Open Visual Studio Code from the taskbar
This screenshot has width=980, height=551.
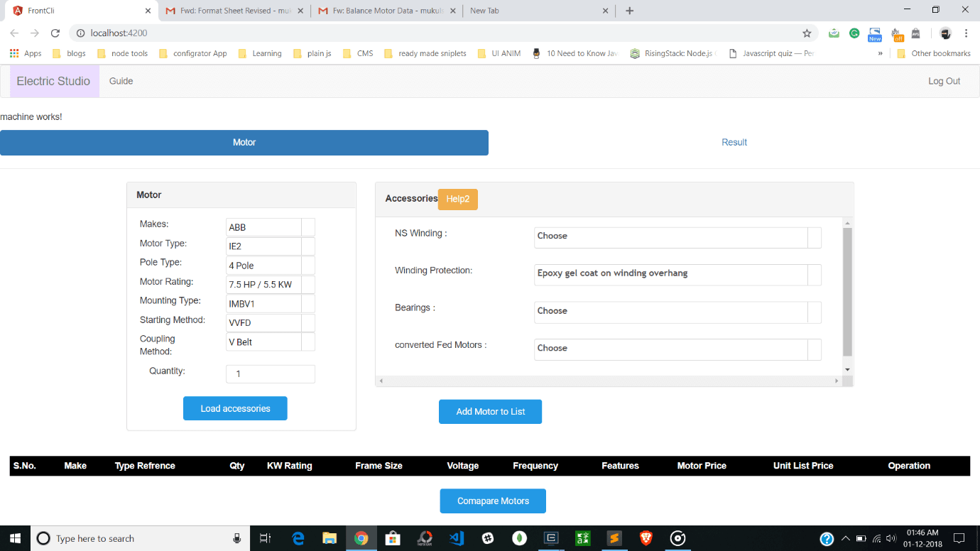click(457, 538)
